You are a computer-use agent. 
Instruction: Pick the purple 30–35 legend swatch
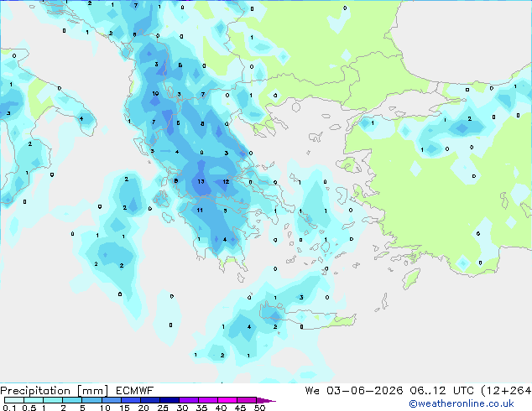tap(189, 400)
